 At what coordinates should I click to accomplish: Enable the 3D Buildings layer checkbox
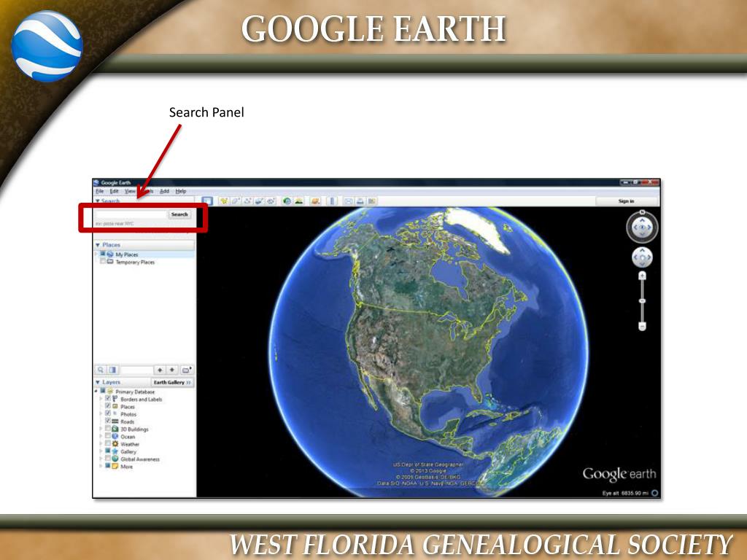(x=108, y=429)
